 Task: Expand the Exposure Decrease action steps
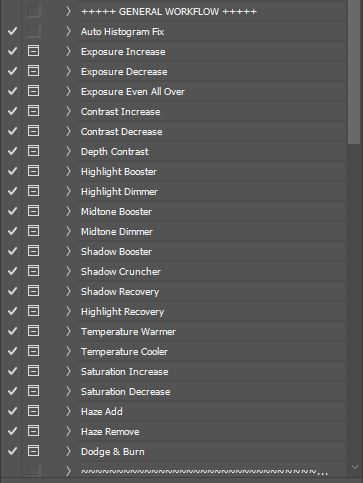pyautogui.click(x=68, y=71)
